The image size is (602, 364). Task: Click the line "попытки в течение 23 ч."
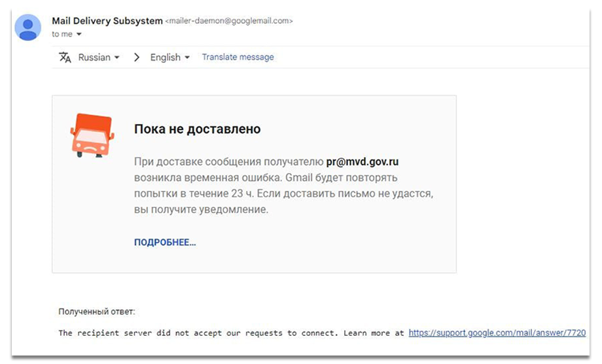194,193
